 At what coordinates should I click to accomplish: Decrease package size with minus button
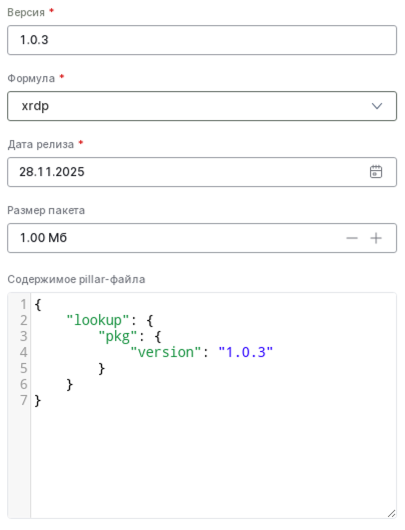tap(352, 238)
